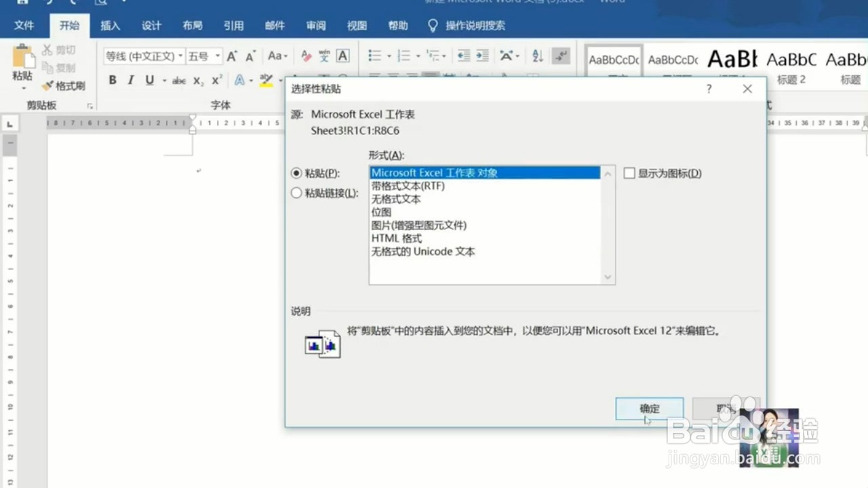Insert a multilevel list
Image resolution: width=868 pixels, height=488 pixels.
(x=433, y=56)
